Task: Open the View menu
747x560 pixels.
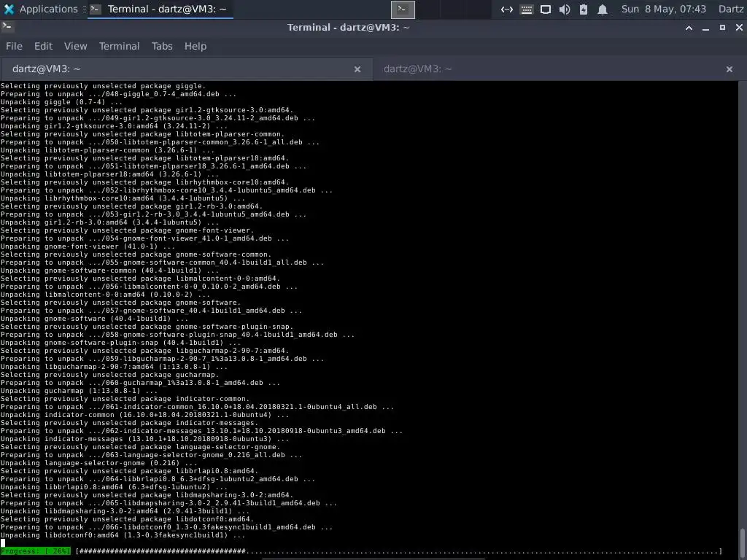Action: pyautogui.click(x=75, y=46)
